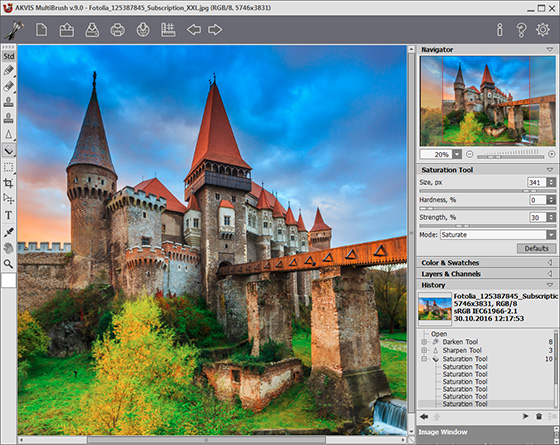Select the Text tool
This screenshot has height=445, width=560.
(9, 215)
